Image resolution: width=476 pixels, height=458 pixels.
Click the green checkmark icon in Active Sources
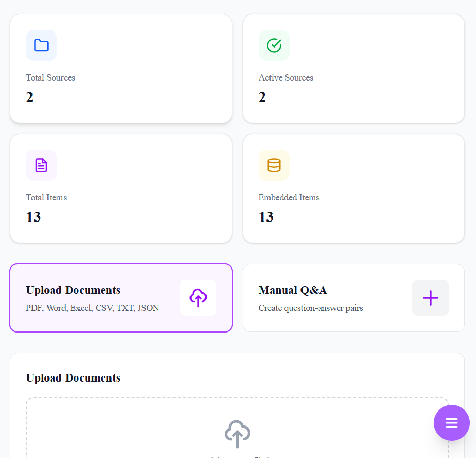[274, 45]
